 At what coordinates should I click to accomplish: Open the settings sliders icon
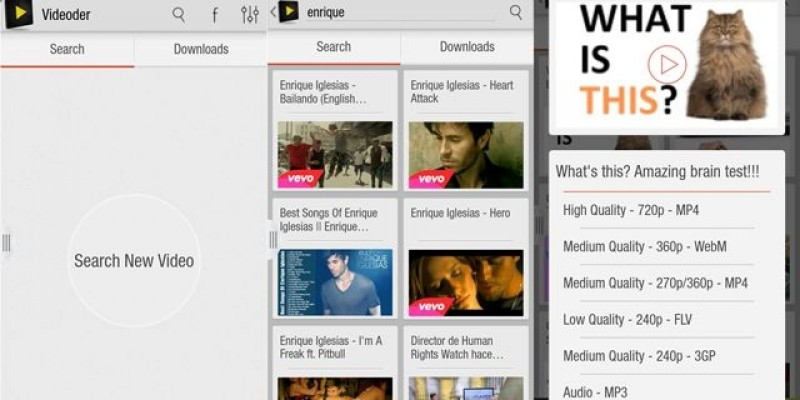tap(250, 14)
